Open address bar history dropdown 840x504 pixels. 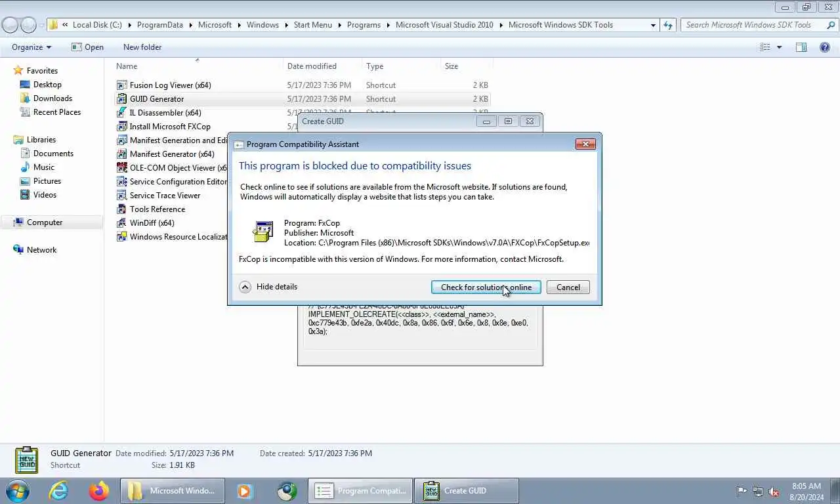[653, 25]
